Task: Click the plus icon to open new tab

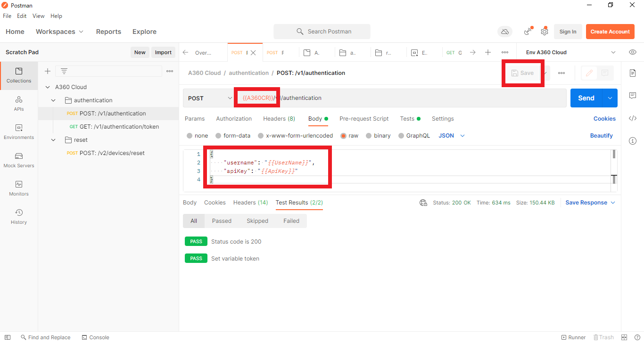Action: [x=488, y=52]
